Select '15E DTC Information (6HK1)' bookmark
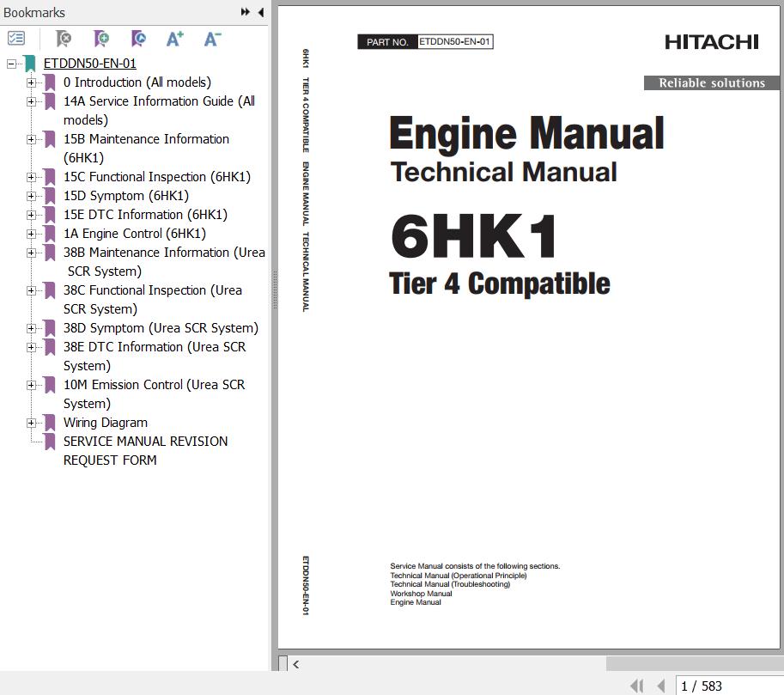This screenshot has width=784, height=695. coord(145,215)
